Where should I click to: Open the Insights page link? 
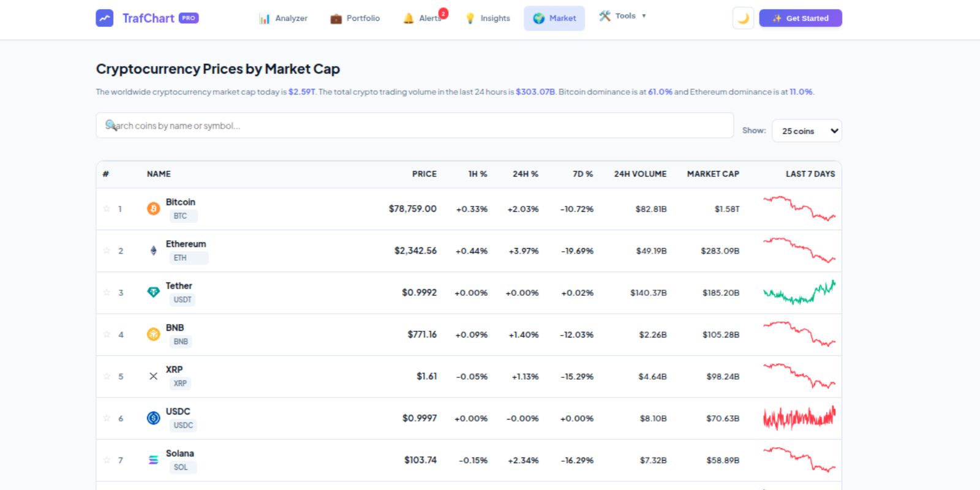(x=488, y=18)
